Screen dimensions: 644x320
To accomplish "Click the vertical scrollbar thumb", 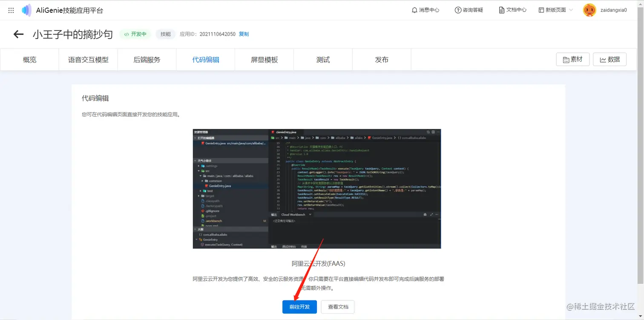I will tap(640, 145).
